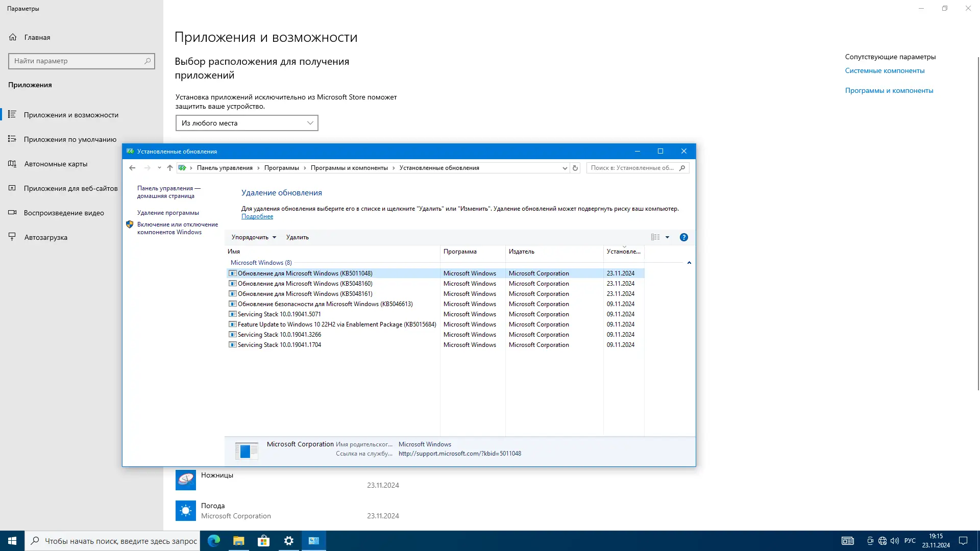The width and height of the screenshot is (980, 551).
Task: Open the help question mark icon
Action: pyautogui.click(x=684, y=237)
